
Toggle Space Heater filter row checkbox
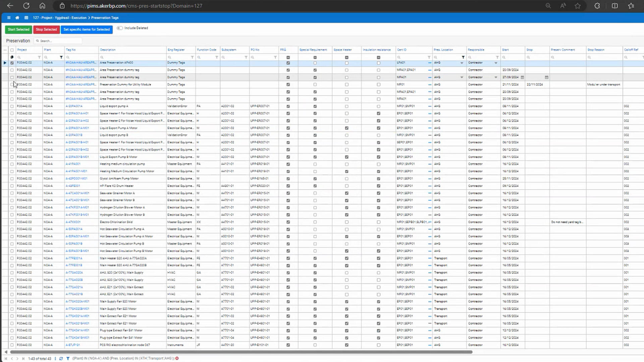point(347,57)
